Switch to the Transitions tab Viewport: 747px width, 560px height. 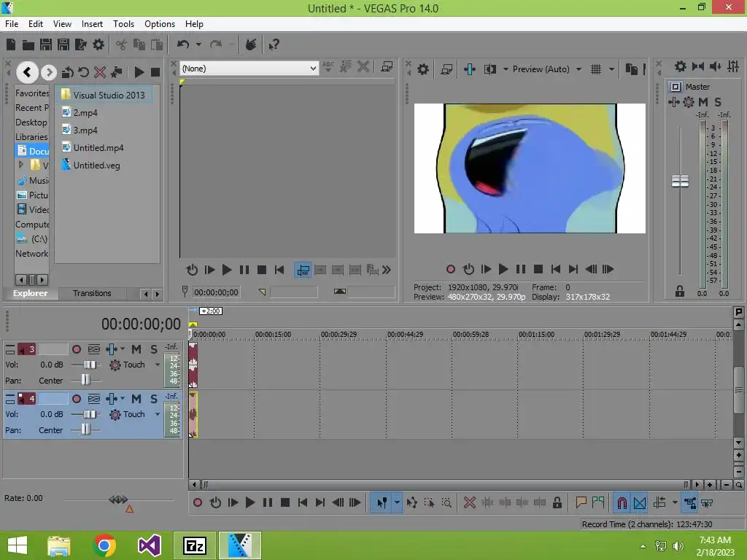point(92,293)
